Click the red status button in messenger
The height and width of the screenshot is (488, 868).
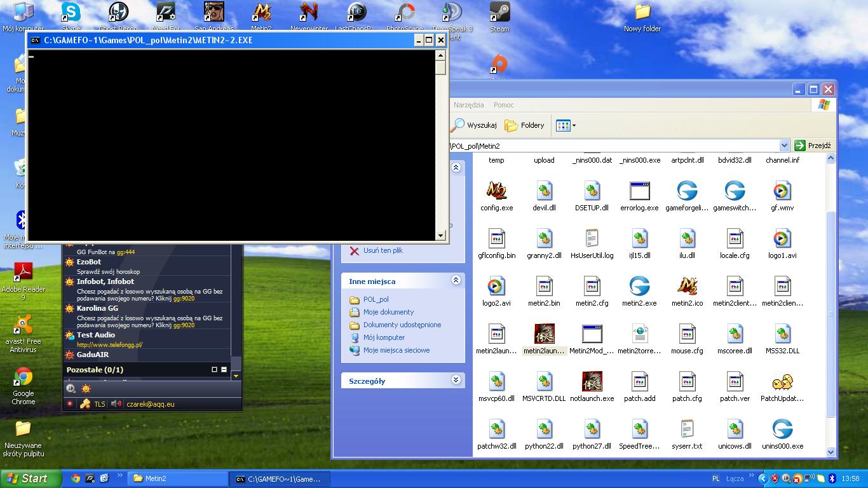pyautogui.click(x=70, y=403)
